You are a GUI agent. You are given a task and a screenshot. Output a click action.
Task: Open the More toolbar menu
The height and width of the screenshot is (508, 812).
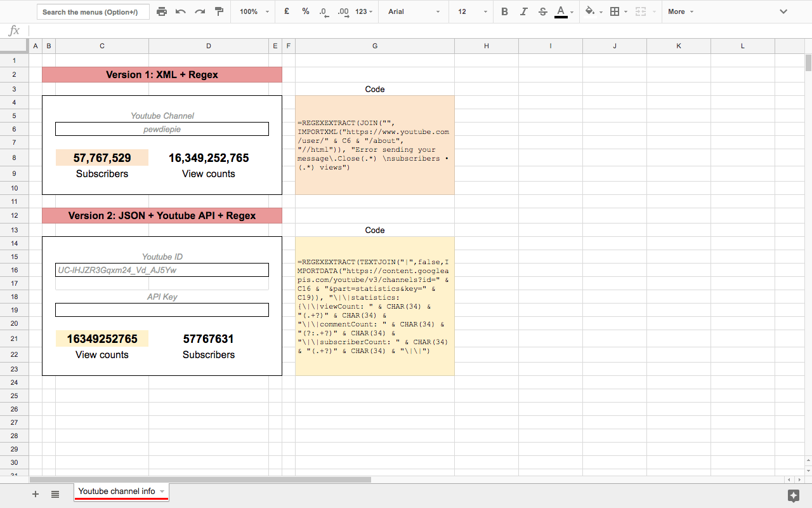pos(679,11)
